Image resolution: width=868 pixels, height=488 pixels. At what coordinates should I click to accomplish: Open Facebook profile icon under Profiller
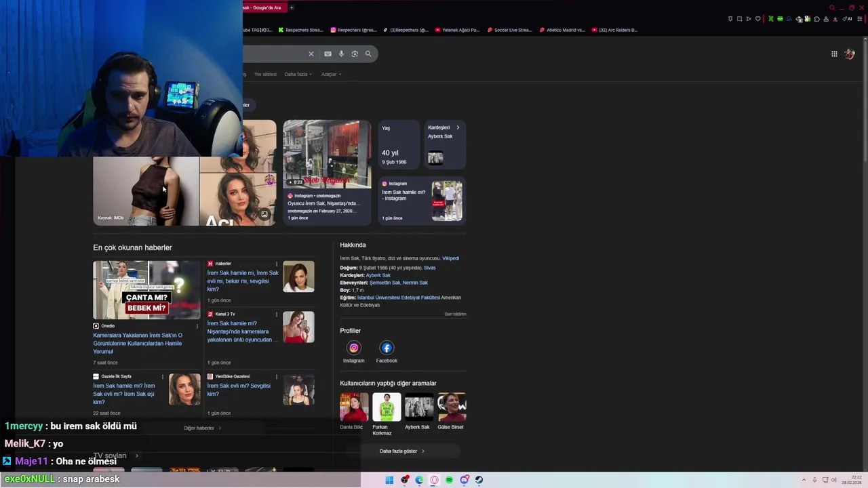click(x=387, y=348)
